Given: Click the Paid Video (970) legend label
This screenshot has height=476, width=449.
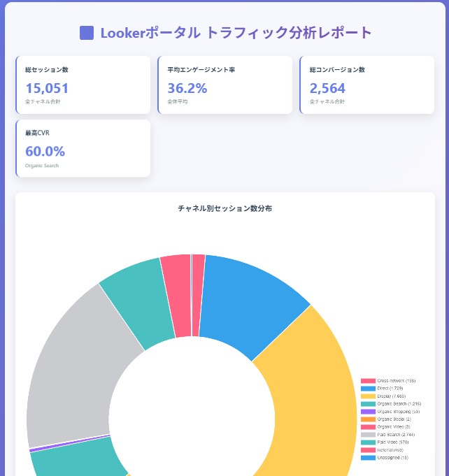Looking at the screenshot, I should pyautogui.click(x=393, y=442).
